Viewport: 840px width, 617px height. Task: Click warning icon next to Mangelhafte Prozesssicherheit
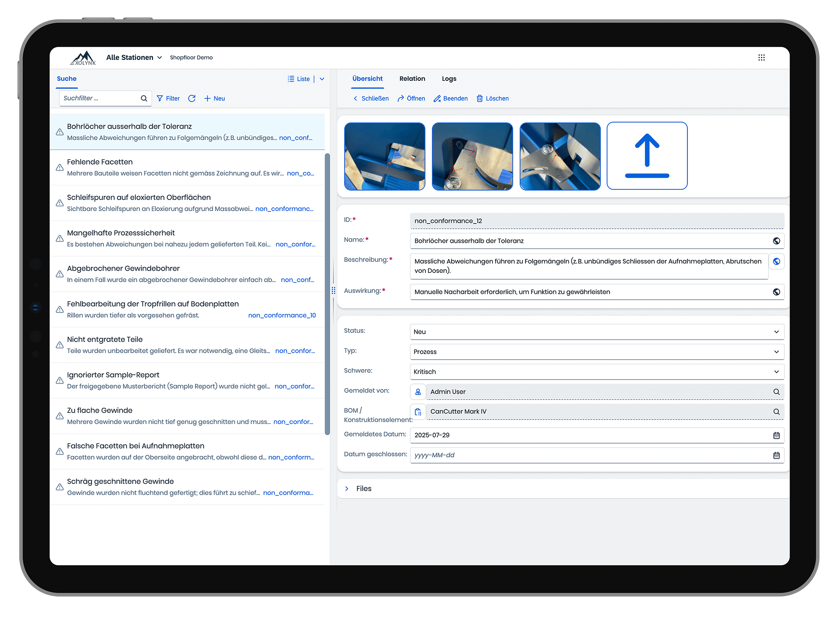[60, 239]
